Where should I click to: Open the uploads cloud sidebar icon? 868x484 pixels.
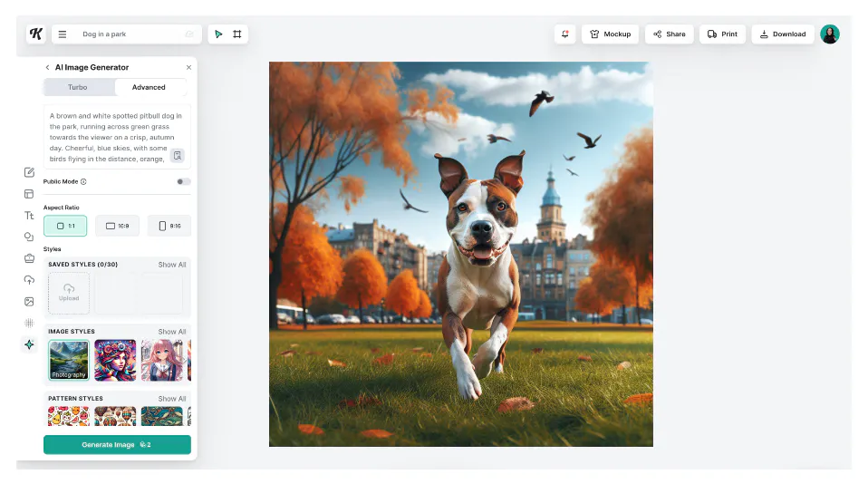coord(29,280)
